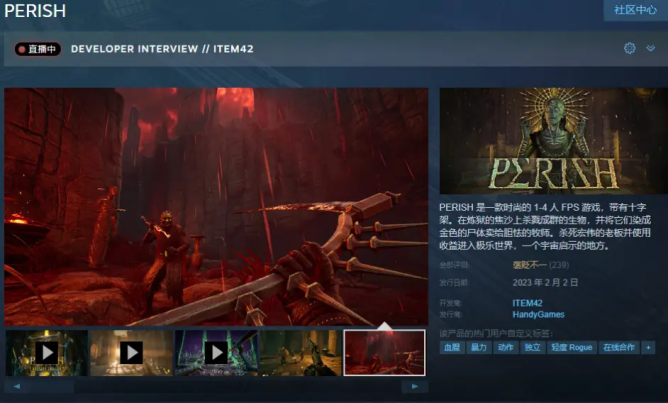Screen dimensions: 668x403
Task: Open developer ITEM42 link
Action: pos(527,303)
